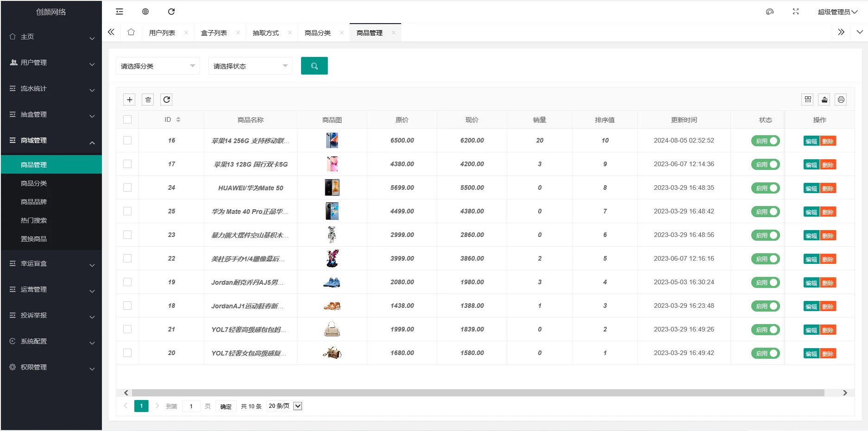Click the 编辑 button for product ID 17

click(811, 164)
